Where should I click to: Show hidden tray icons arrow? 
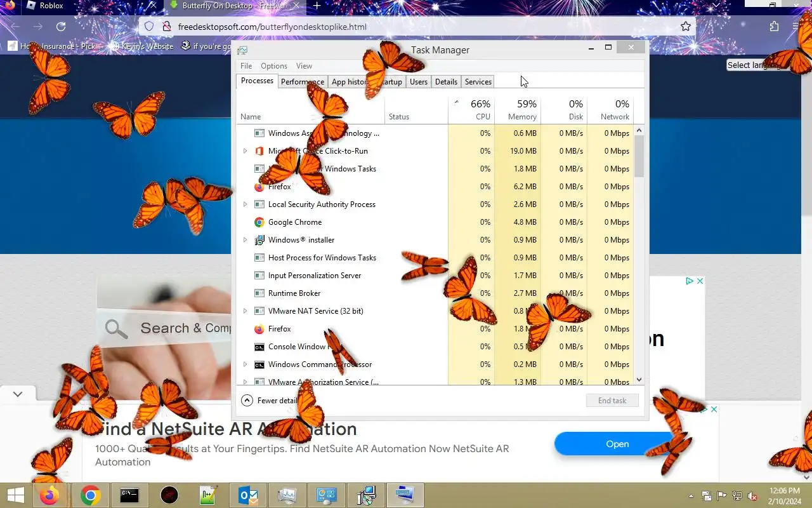pos(691,496)
